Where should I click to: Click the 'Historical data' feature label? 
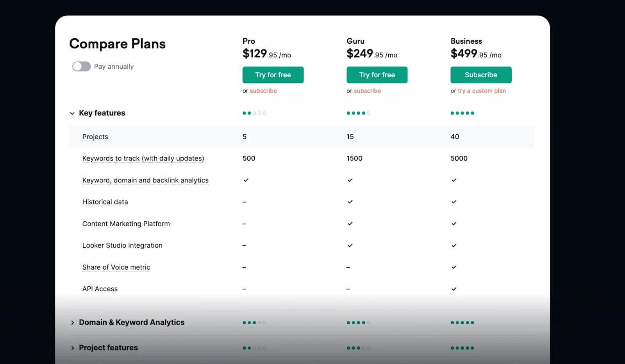click(x=105, y=202)
